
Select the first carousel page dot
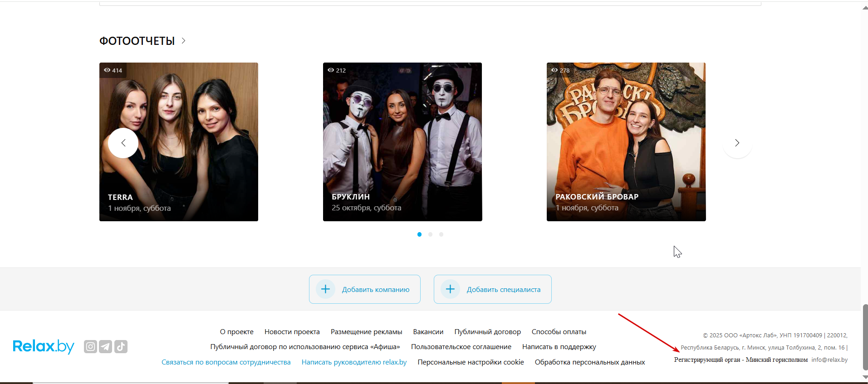tap(419, 234)
